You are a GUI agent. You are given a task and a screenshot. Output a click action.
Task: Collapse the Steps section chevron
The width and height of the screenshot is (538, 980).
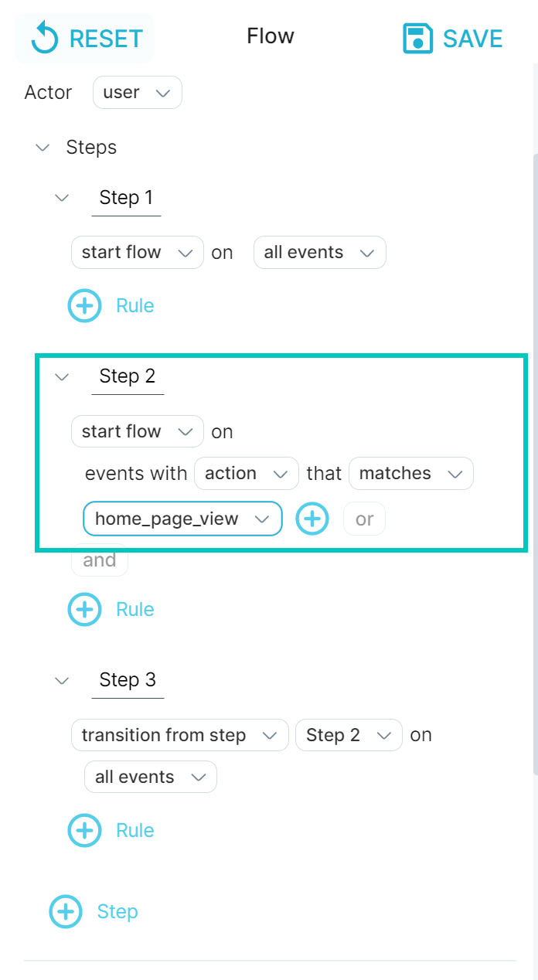[x=43, y=148]
